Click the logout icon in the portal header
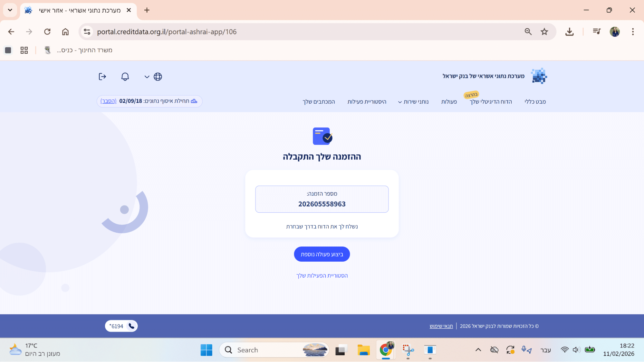Image resolution: width=644 pixels, height=362 pixels. point(102,77)
